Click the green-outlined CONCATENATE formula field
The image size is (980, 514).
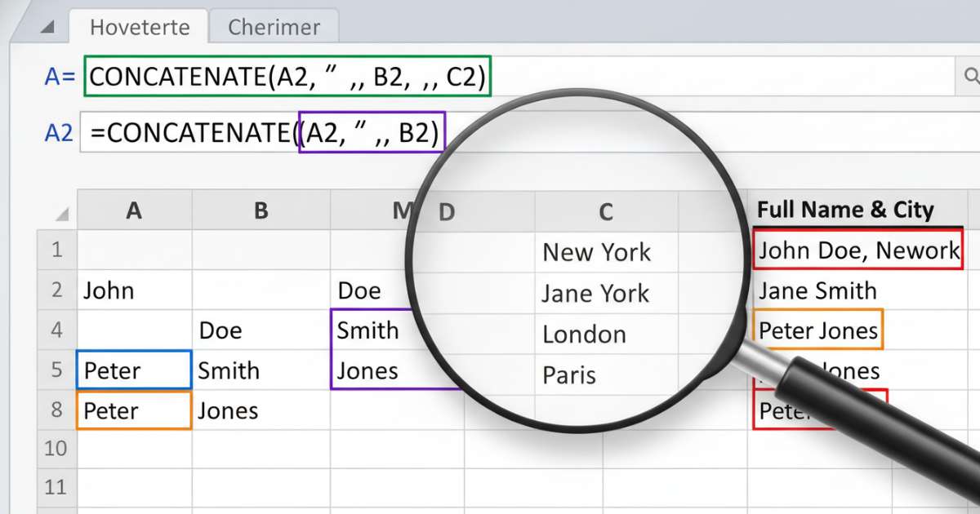[288, 77]
